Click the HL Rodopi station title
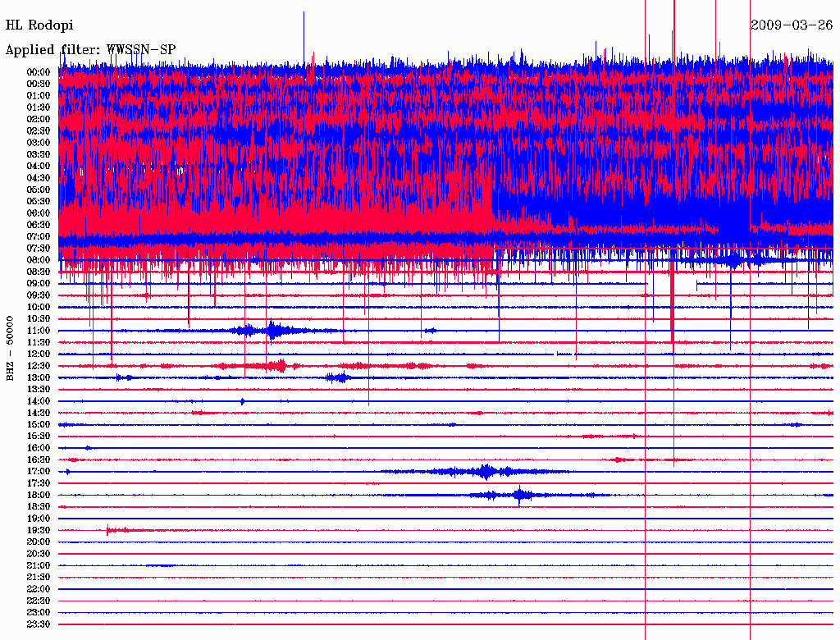 pyautogui.click(x=39, y=25)
